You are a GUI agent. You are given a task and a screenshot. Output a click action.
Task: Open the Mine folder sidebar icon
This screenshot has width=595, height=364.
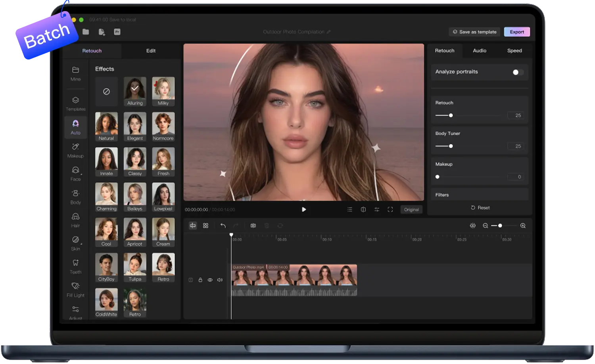pyautogui.click(x=75, y=74)
